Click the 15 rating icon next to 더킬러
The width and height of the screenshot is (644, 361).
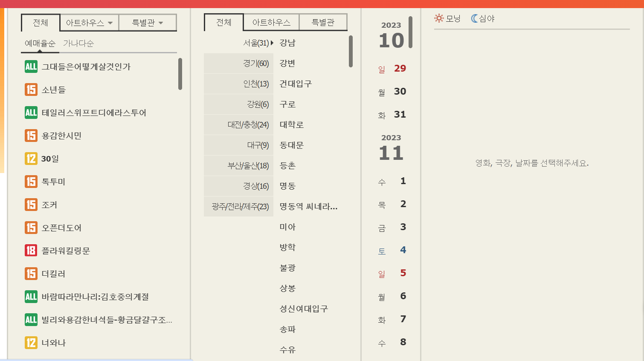pyautogui.click(x=31, y=274)
